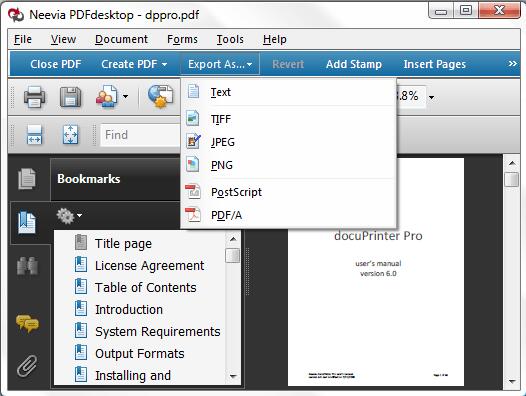This screenshot has height=396, width=526.
Task: Expand the gear options dropdown arrow
Action: pos(79,215)
